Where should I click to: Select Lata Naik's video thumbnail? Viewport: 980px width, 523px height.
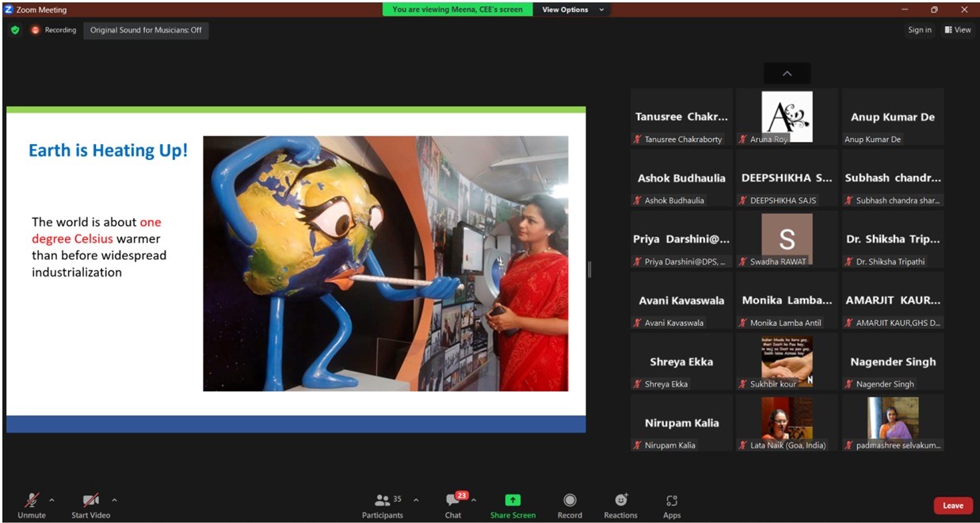coord(787,418)
